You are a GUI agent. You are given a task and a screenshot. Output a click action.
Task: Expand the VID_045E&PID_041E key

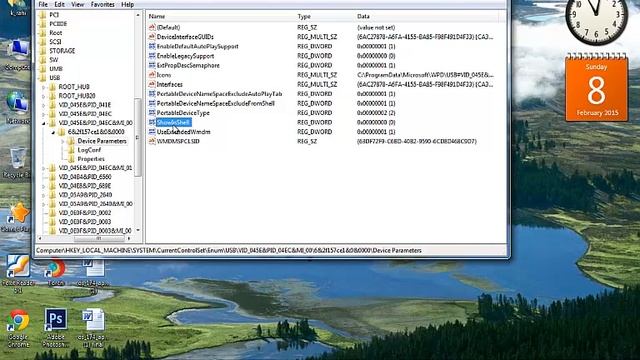[x=44, y=105]
